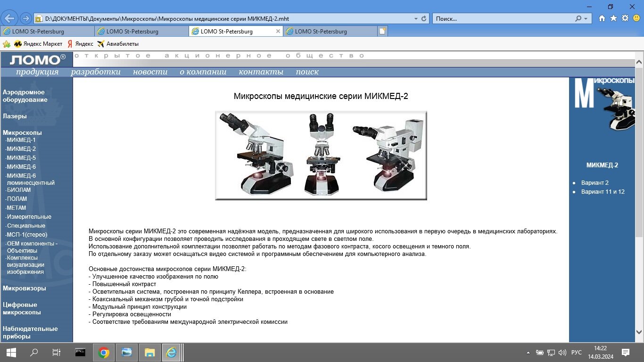Open the Специальные sidebar link
Image resolution: width=644 pixels, height=362 pixels.
(x=25, y=226)
